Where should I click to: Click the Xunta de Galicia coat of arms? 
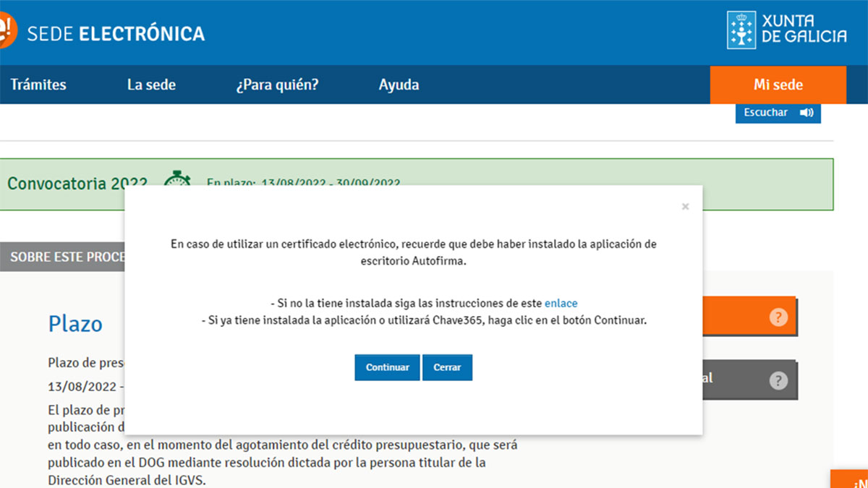click(741, 30)
